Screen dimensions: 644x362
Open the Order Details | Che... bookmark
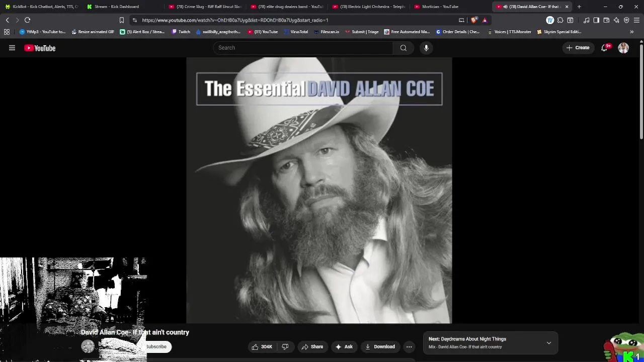pyautogui.click(x=458, y=32)
